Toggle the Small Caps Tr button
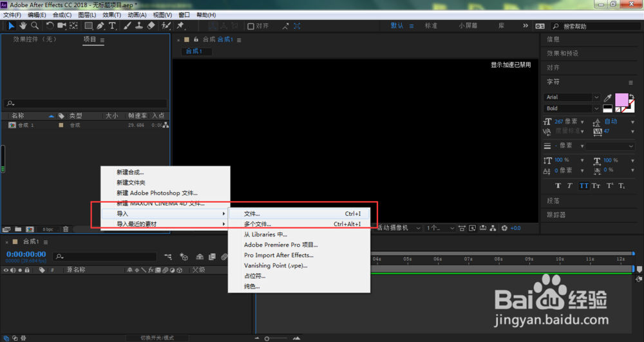 click(596, 185)
